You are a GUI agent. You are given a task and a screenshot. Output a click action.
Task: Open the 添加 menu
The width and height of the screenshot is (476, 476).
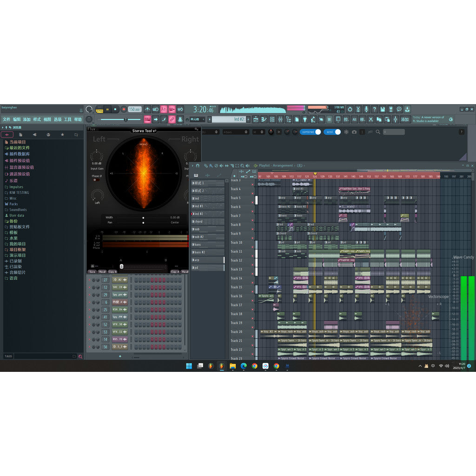click(27, 119)
